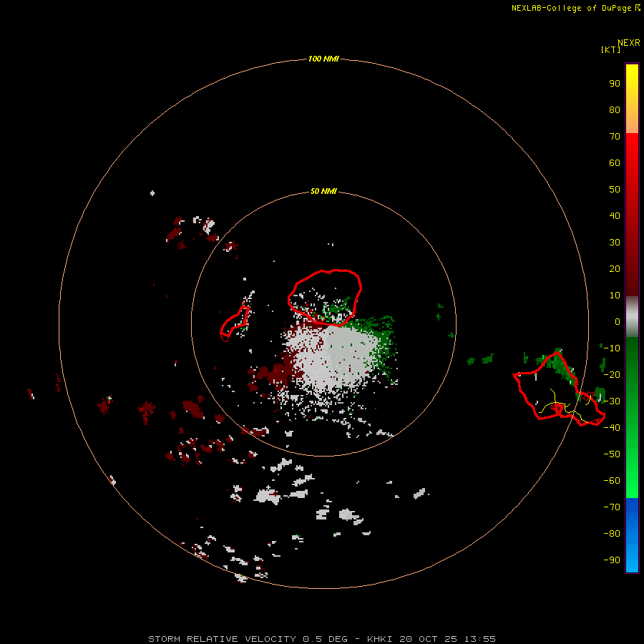
Task: Click the positive 90 knot scale label
Action: point(615,84)
